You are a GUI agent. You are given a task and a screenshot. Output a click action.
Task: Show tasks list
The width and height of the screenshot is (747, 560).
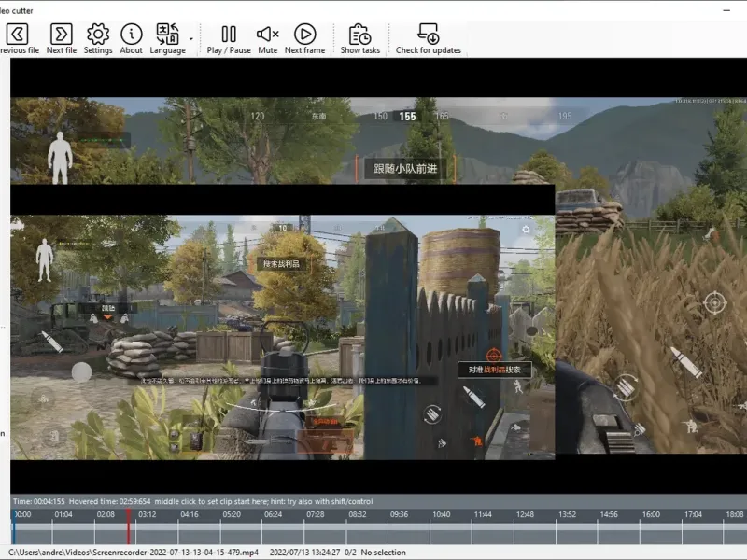click(359, 35)
